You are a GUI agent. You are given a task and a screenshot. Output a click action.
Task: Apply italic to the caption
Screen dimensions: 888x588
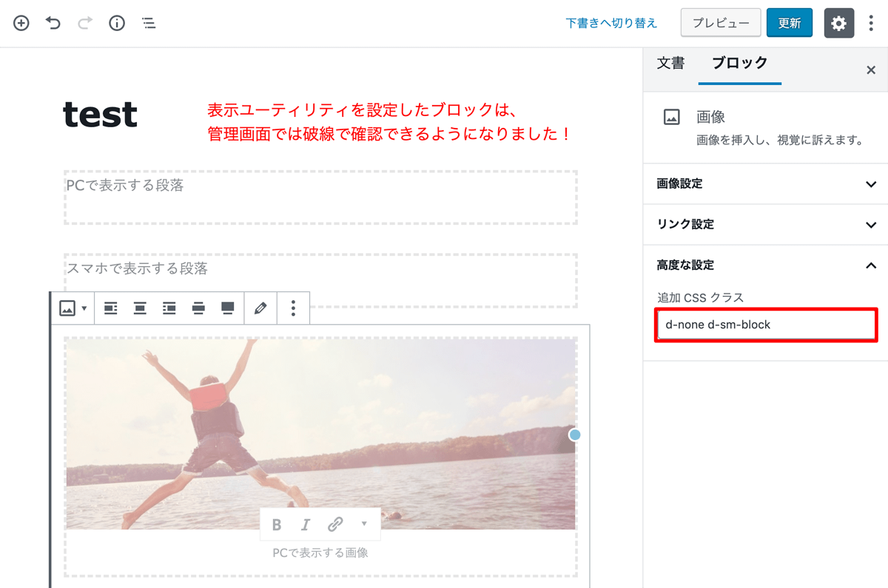pyautogui.click(x=306, y=524)
